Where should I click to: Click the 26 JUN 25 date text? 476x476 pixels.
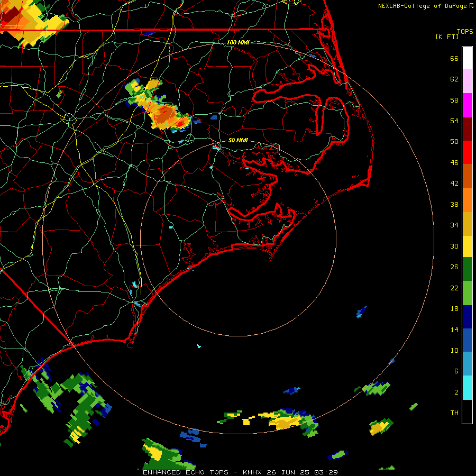click(288, 472)
